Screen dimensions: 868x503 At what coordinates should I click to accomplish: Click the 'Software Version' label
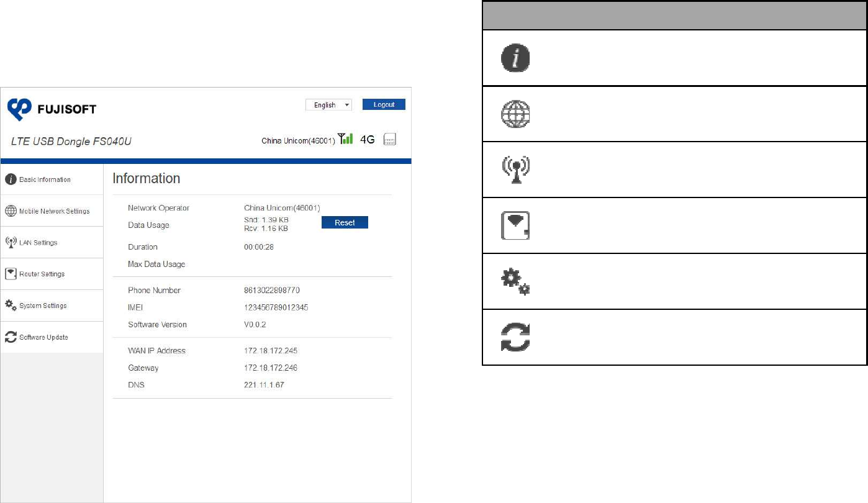pyautogui.click(x=157, y=325)
